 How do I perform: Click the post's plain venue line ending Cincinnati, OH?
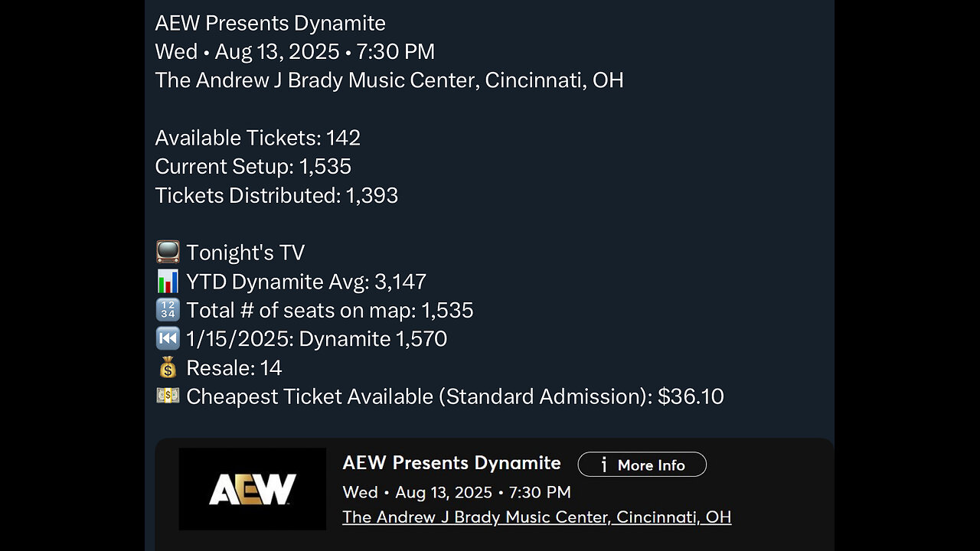[x=389, y=80]
